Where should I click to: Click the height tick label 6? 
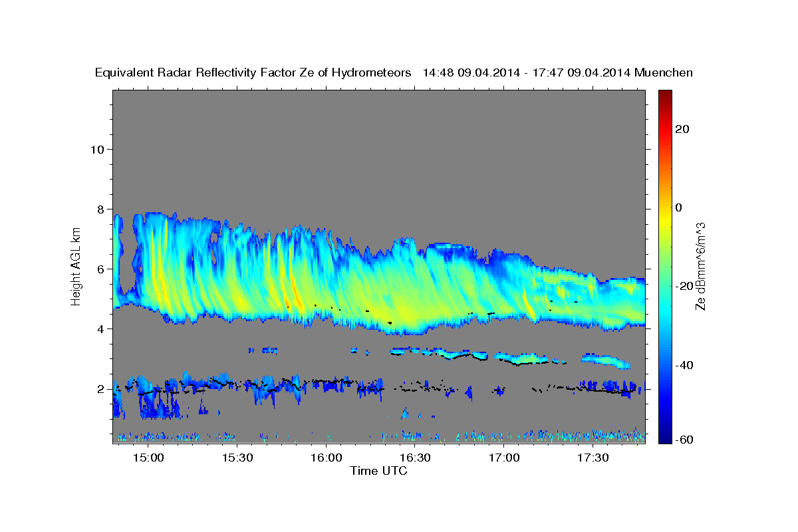click(x=102, y=269)
